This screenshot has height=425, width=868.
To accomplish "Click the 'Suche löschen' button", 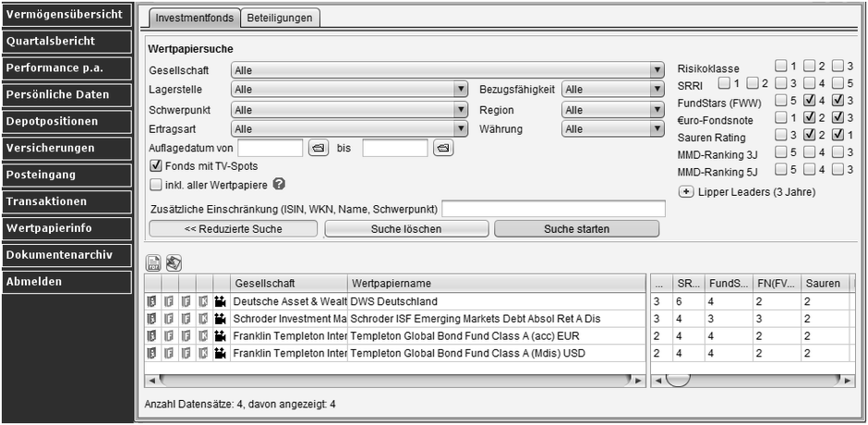I will pos(406,228).
